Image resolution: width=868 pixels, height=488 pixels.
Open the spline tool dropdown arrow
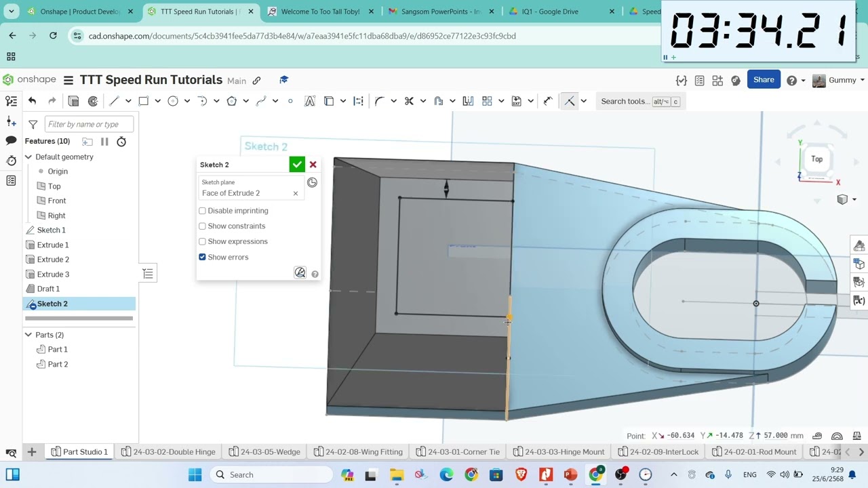[275, 101]
